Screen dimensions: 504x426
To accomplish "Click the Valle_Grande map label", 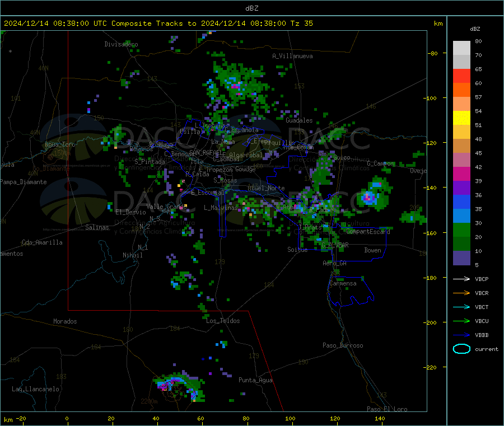I will tap(166, 206).
